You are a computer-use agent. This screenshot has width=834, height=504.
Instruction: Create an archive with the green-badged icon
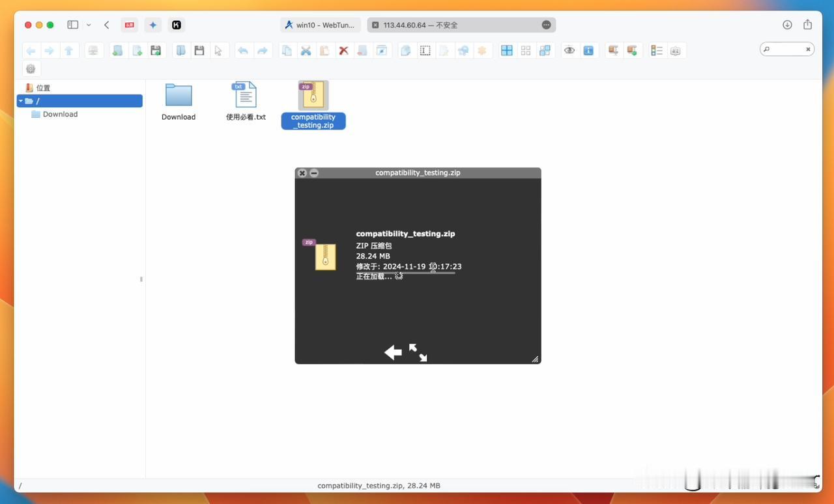[631, 51]
